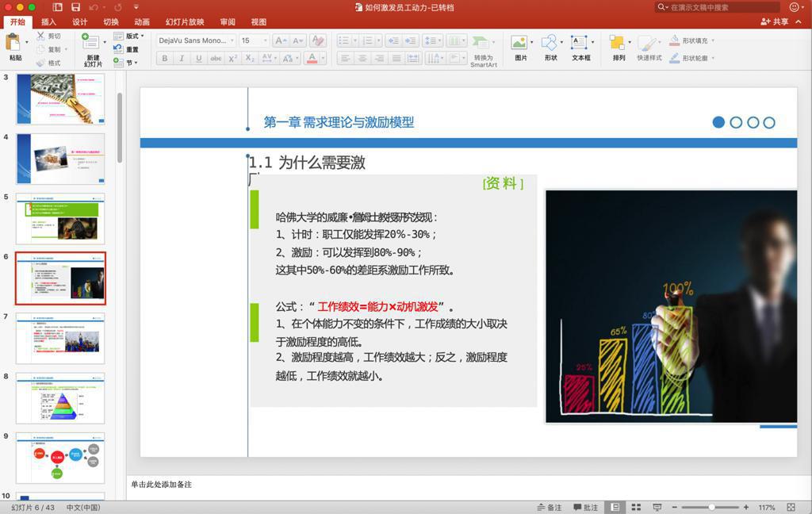Click the red font color swatch
Screen dimensions: 812x514
[312, 58]
